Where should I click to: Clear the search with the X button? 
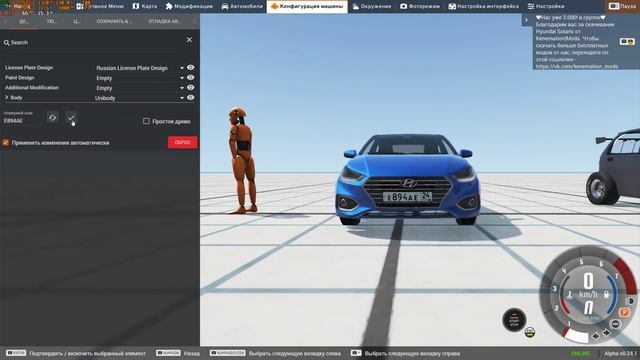(189, 40)
